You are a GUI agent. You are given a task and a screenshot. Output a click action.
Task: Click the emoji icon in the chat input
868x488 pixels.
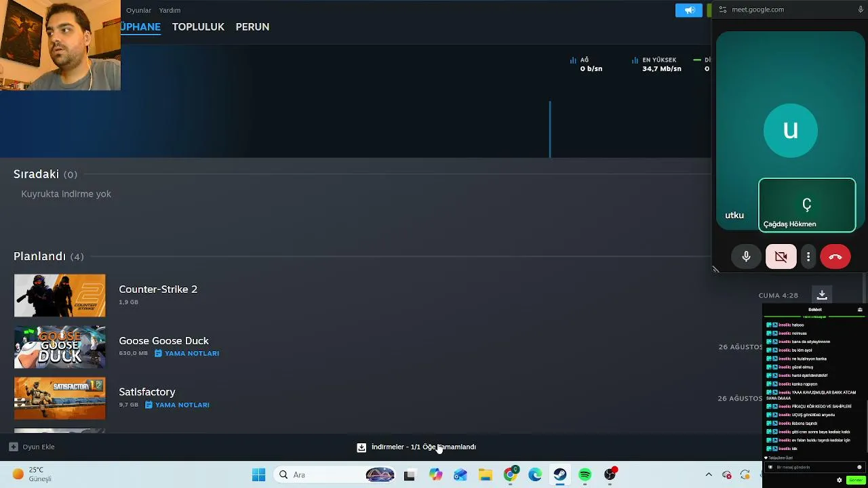(859, 467)
